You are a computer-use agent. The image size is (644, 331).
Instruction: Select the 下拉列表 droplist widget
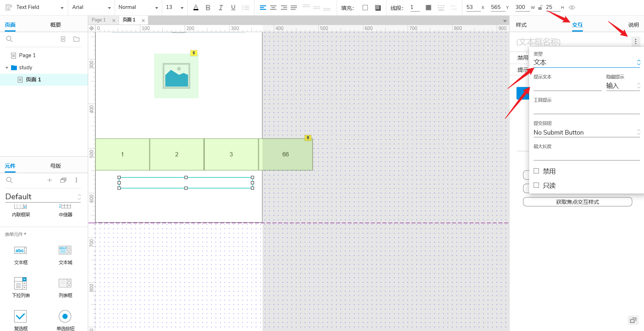pyautogui.click(x=21, y=287)
